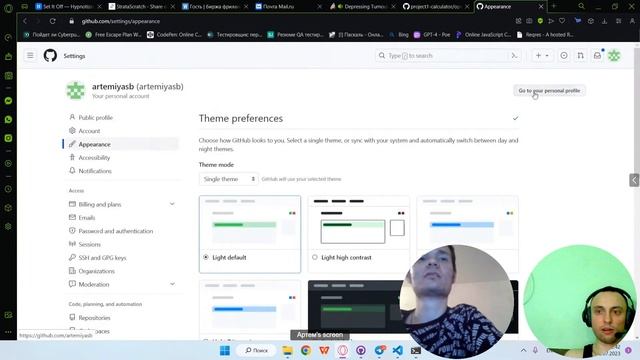
Task: Open File Explorer from the taskbar
Action: (x=287, y=350)
